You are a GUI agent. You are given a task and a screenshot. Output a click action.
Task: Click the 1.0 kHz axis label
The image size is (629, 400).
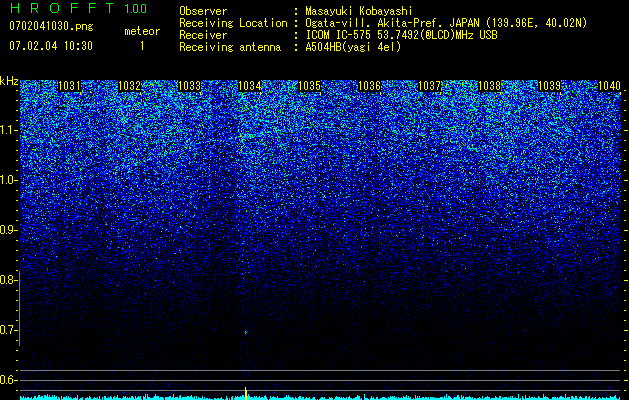[x=7, y=180]
